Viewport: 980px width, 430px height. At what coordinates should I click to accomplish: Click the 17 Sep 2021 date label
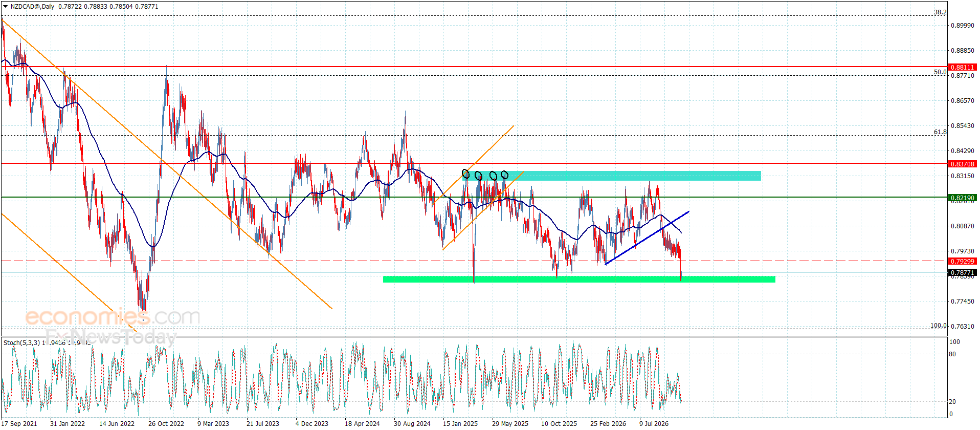pyautogui.click(x=19, y=424)
